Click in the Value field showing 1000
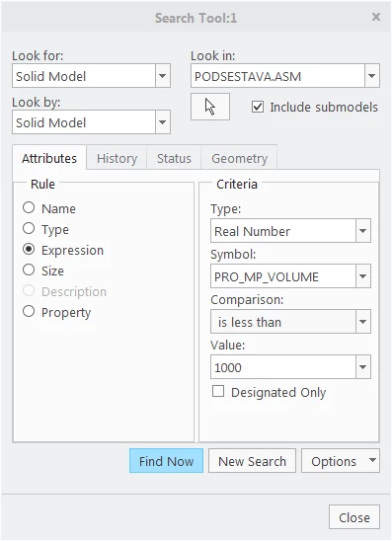The image size is (392, 541). [283, 367]
